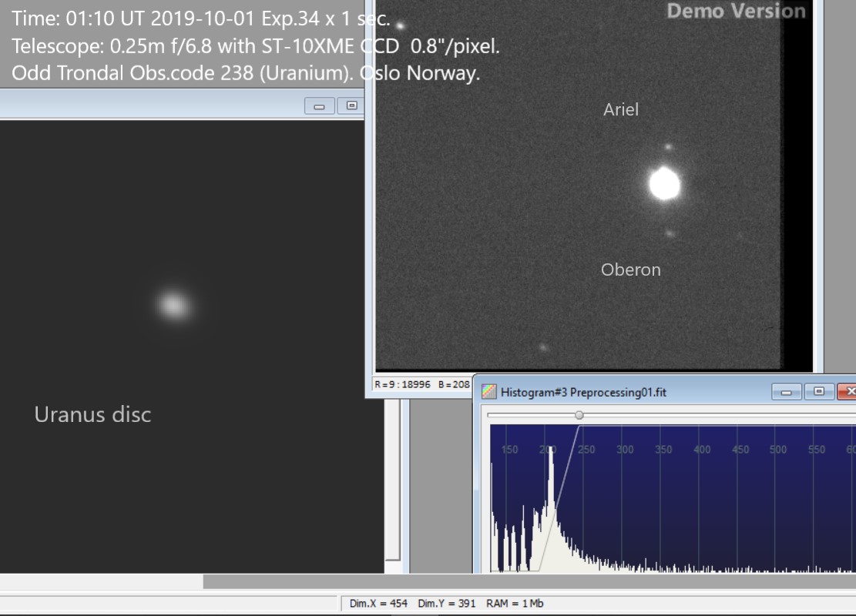Click the faint star at bottom-left of star field

pos(543,347)
